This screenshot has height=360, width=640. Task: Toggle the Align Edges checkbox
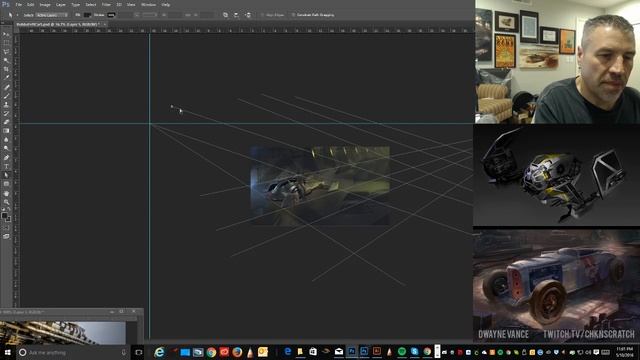click(x=262, y=15)
